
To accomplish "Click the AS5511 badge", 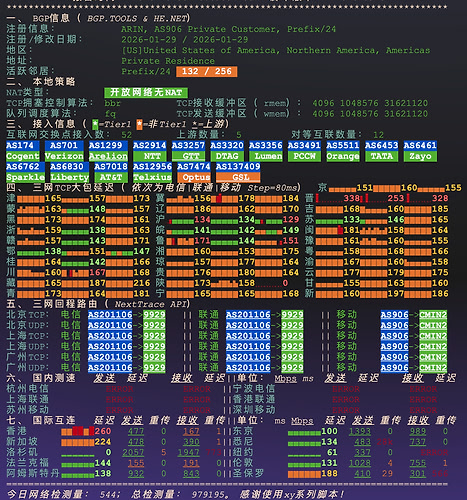I will [343, 145].
